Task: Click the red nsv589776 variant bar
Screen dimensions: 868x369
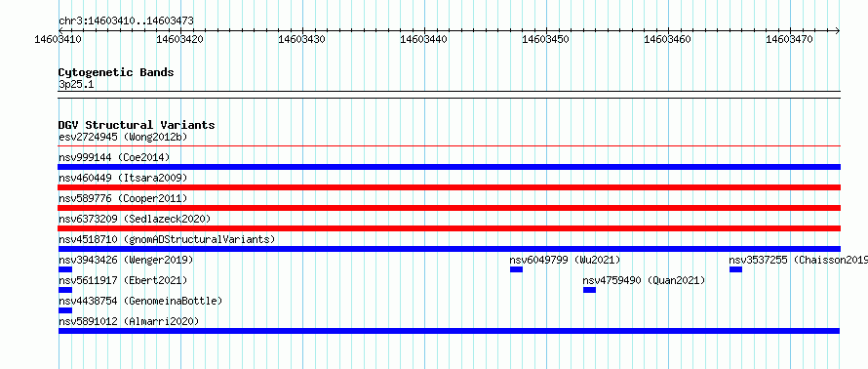Action: point(450,208)
